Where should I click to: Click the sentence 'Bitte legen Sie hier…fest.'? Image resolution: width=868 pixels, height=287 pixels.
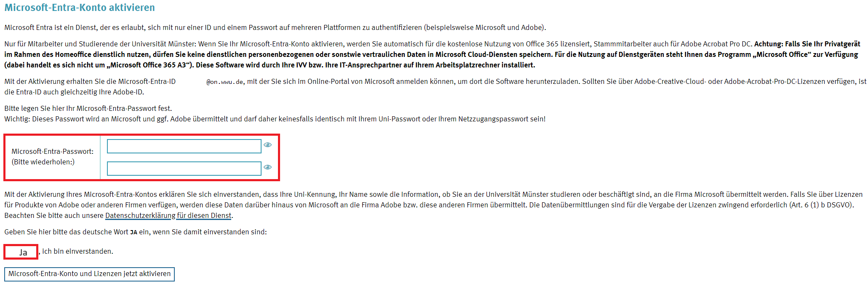(x=88, y=108)
